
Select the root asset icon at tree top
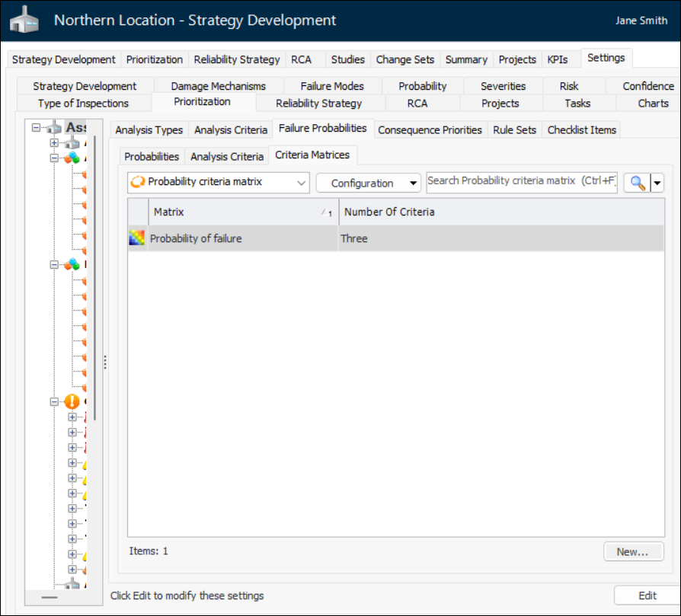(54, 128)
